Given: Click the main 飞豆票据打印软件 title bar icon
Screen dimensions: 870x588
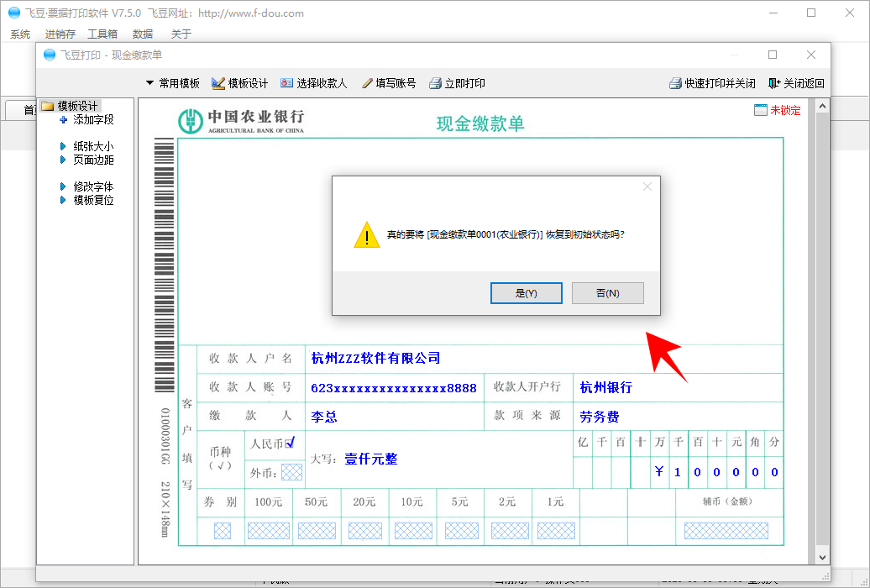Looking at the screenshot, I should [x=14, y=13].
